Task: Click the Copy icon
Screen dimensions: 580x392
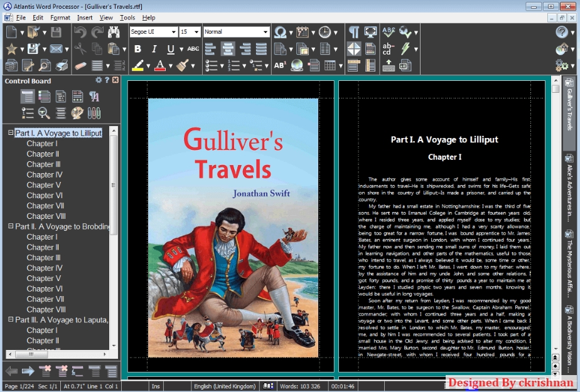Action: pyautogui.click(x=97, y=49)
